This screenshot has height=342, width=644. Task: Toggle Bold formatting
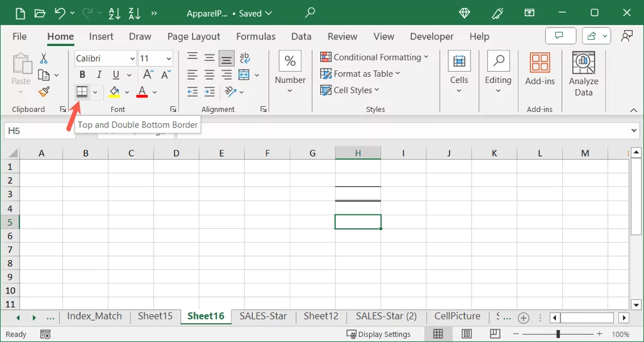[x=82, y=75]
